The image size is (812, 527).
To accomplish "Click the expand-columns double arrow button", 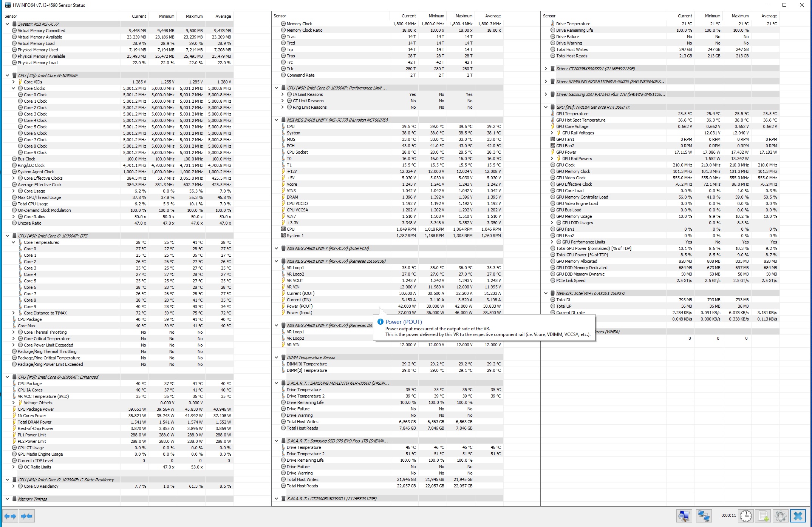I will coord(10,516).
